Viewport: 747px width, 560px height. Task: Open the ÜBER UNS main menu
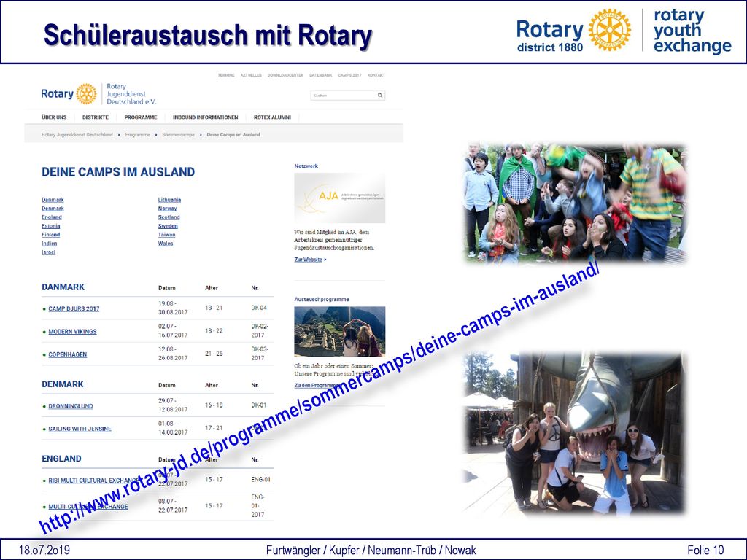pyautogui.click(x=54, y=117)
